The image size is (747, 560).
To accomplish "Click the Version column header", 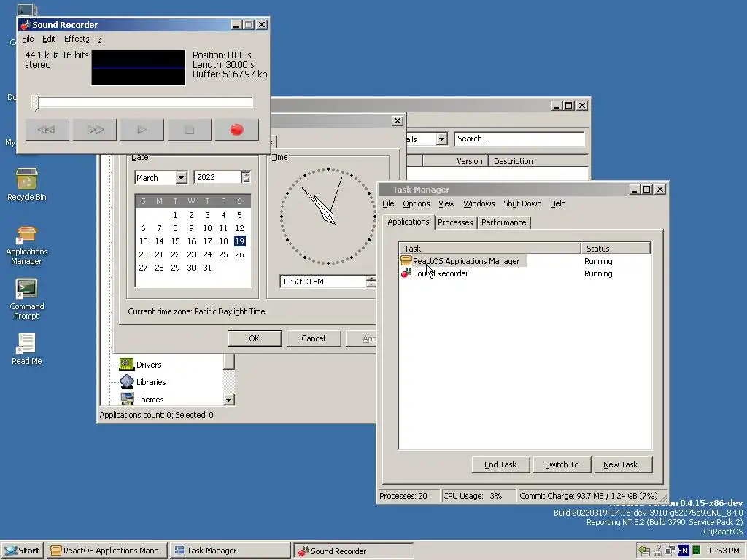I will (455, 161).
